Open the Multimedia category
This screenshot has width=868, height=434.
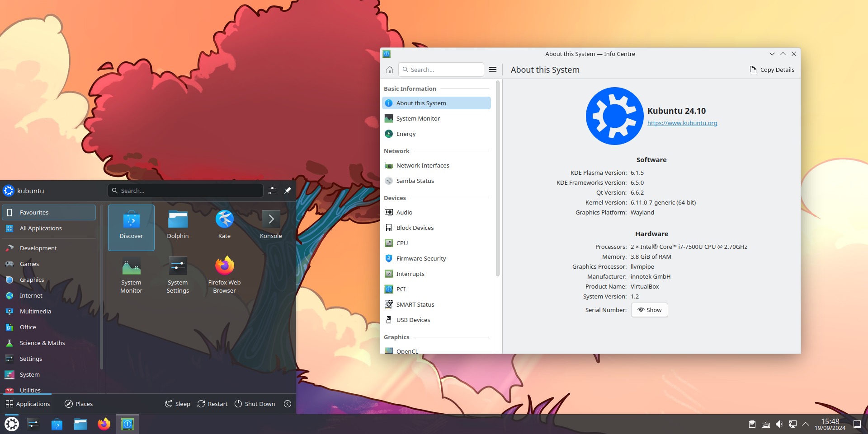[49, 311]
